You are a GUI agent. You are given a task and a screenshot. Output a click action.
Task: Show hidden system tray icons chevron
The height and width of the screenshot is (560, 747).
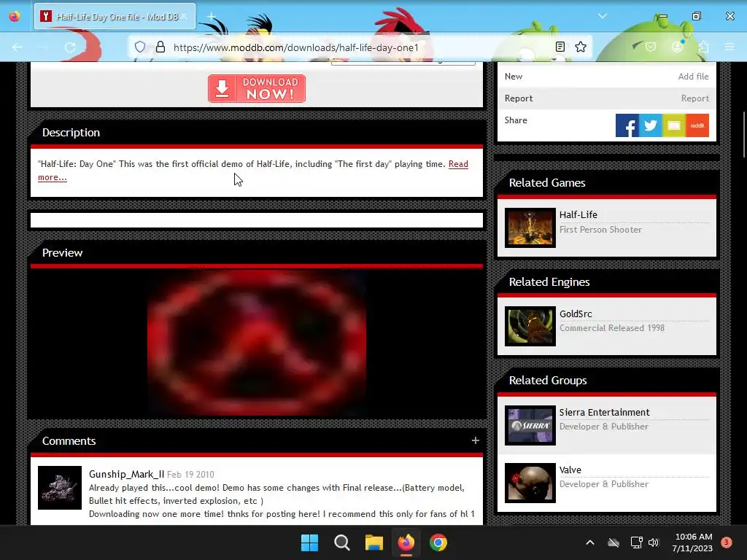pyautogui.click(x=589, y=542)
